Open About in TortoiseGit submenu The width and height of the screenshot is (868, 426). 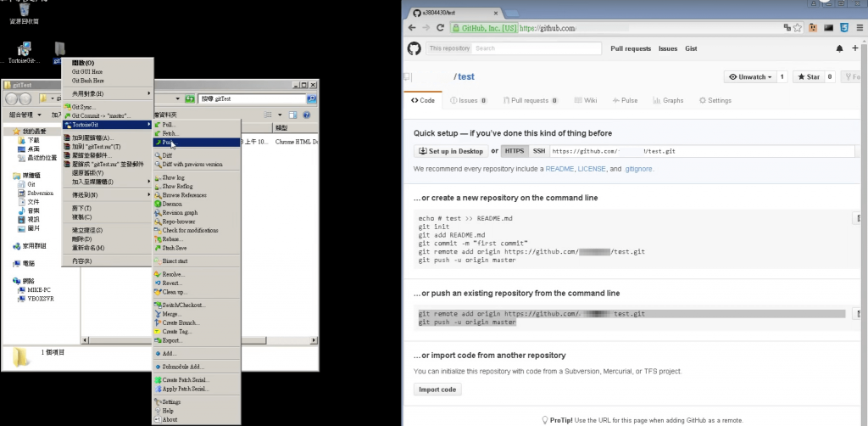197,419
